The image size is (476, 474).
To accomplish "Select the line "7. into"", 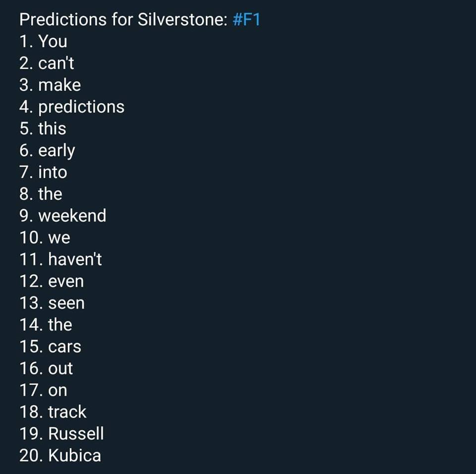I will coord(43,173).
